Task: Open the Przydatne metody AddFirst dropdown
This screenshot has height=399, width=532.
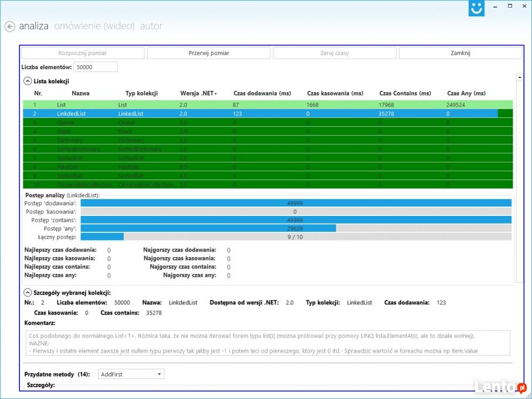Action: tap(131, 374)
